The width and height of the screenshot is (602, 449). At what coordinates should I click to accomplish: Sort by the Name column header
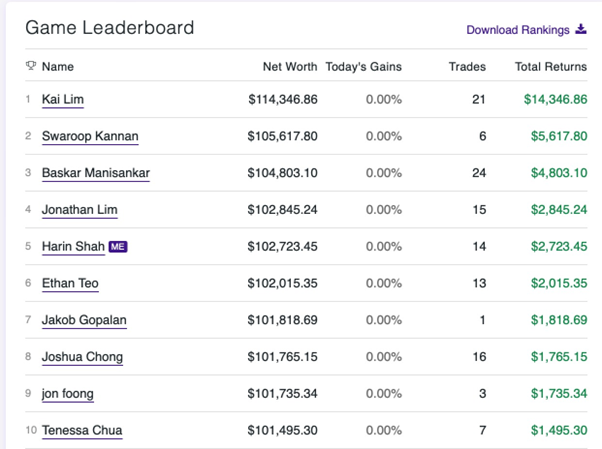58,67
